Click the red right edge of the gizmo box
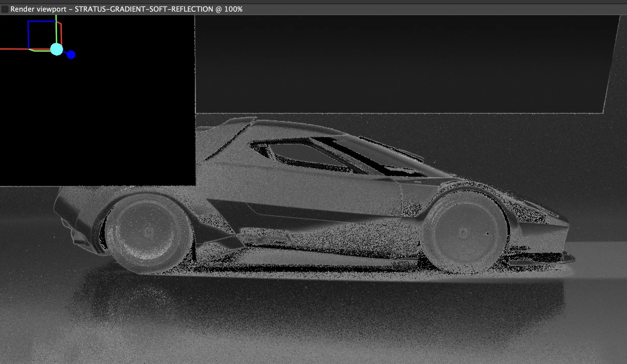This screenshot has height=364, width=627. (62, 34)
